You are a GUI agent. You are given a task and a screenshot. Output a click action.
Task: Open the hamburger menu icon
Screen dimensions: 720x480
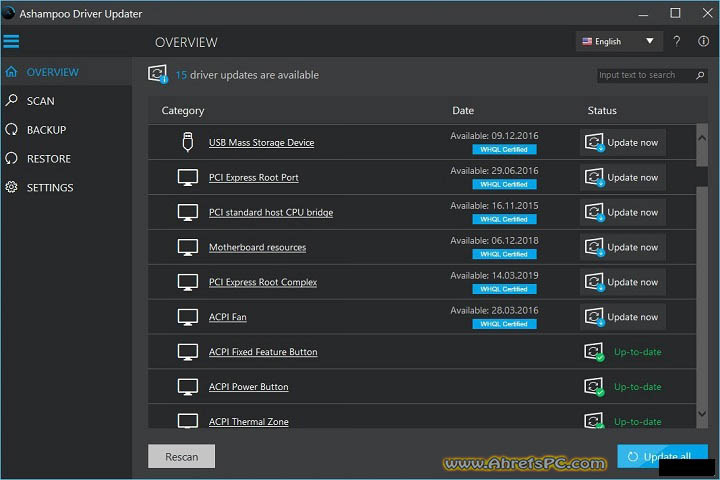click(11, 41)
